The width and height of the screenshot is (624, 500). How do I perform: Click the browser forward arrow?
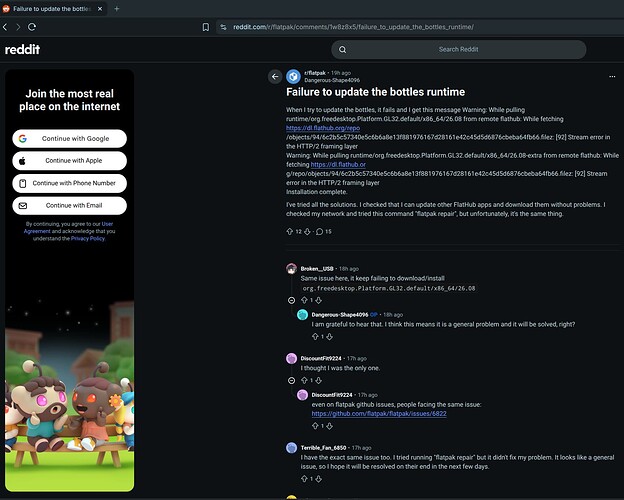18,27
